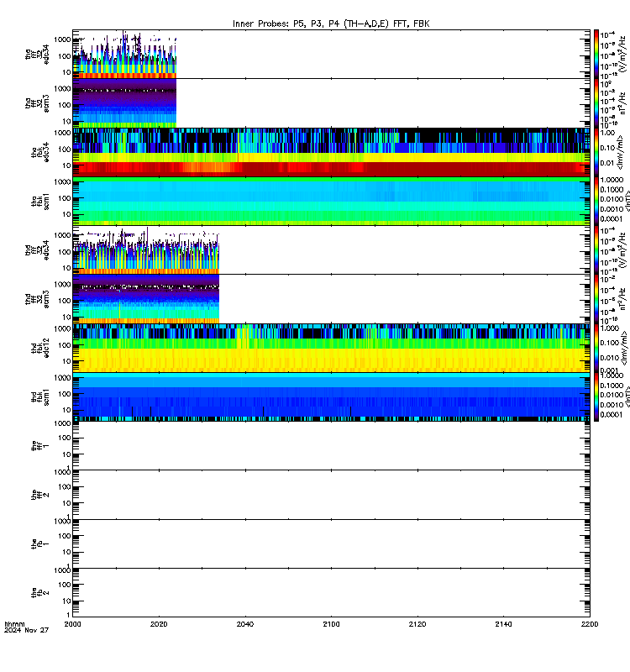This screenshot has width=630, height=672.
Task: Click the top color bar unit label (V/m)²/Hz
Action: 622,54
